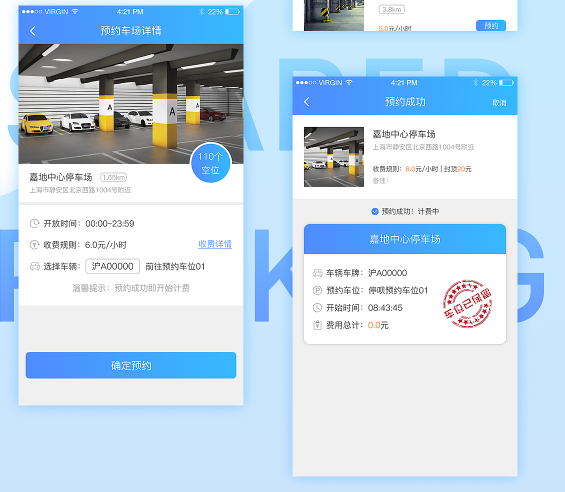
Task: Tap the address under 嘉地中心停车场 on details screen
Action: 80,190
